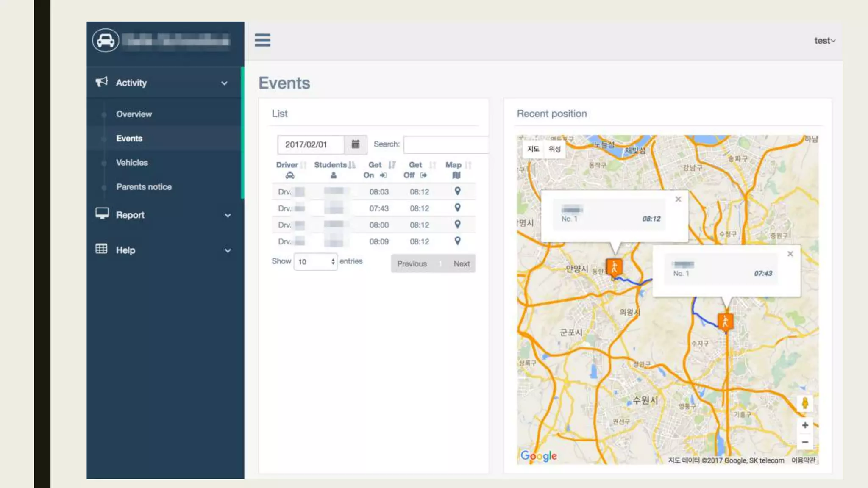Screen dimensions: 868x488
Task: Close the 08:12 map info popup
Action: 678,199
